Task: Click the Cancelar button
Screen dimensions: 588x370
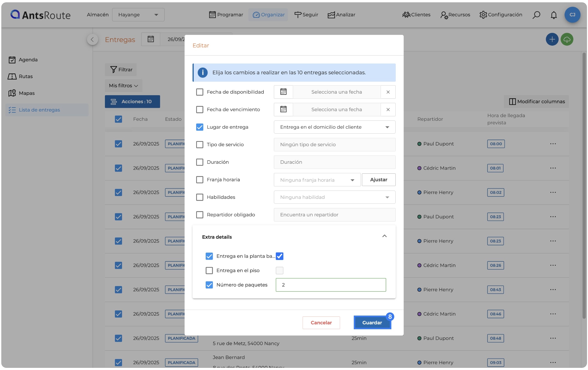Action: point(321,323)
